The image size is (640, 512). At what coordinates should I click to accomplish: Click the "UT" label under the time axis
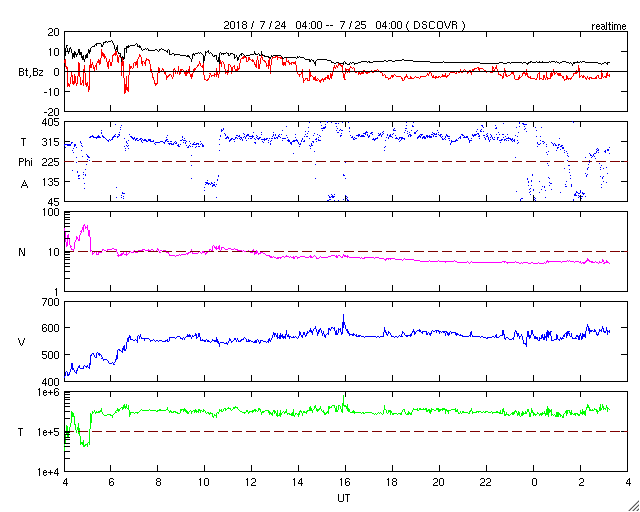pyautogui.click(x=344, y=498)
